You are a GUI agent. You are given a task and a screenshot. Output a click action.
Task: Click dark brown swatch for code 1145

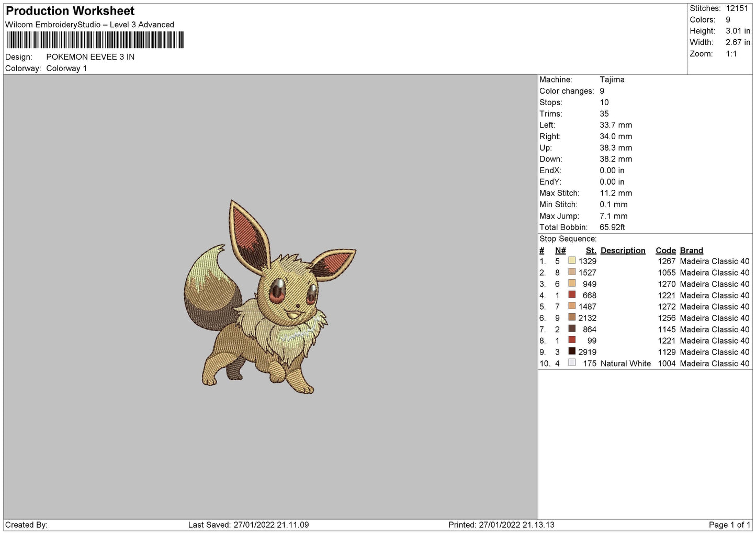[572, 329]
